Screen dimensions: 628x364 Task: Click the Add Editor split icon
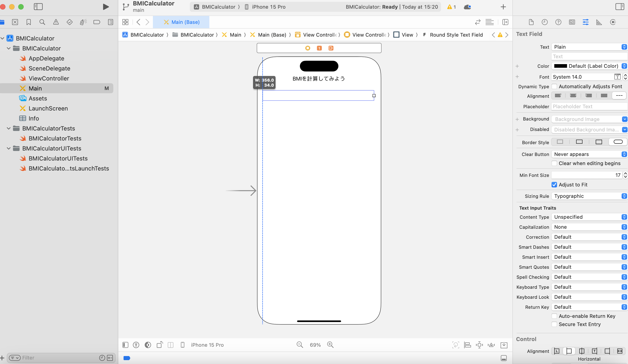click(505, 22)
